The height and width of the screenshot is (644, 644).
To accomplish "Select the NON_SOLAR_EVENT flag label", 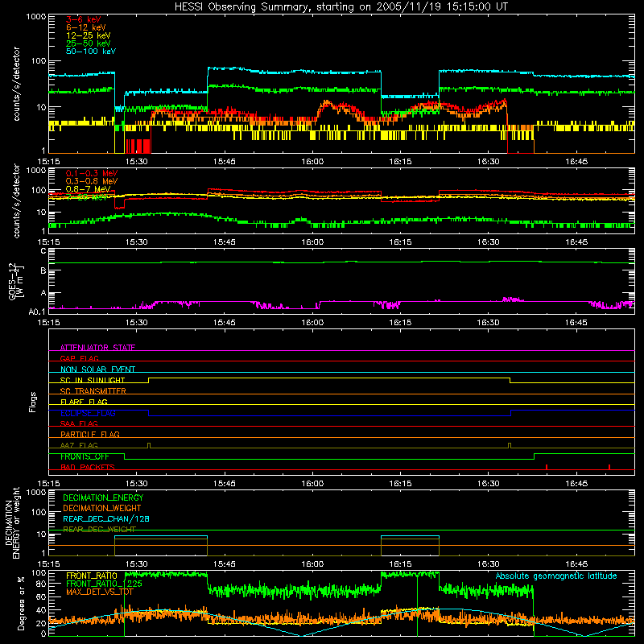I will 97,369.
